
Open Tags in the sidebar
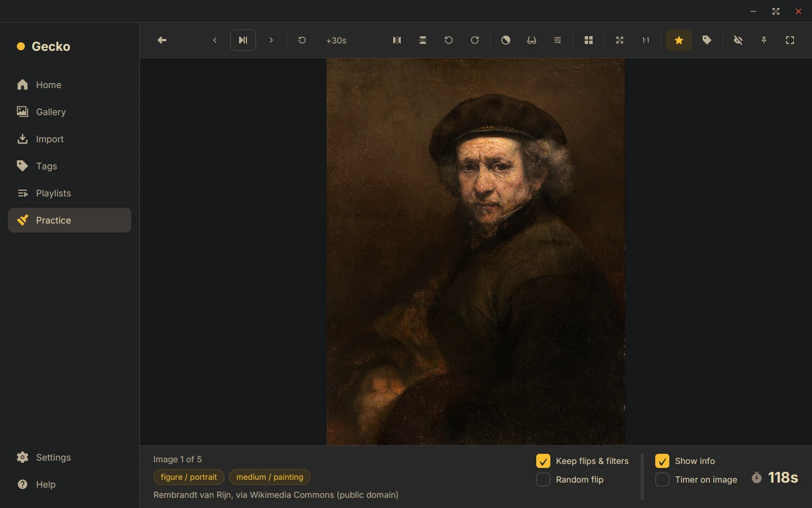(69, 166)
